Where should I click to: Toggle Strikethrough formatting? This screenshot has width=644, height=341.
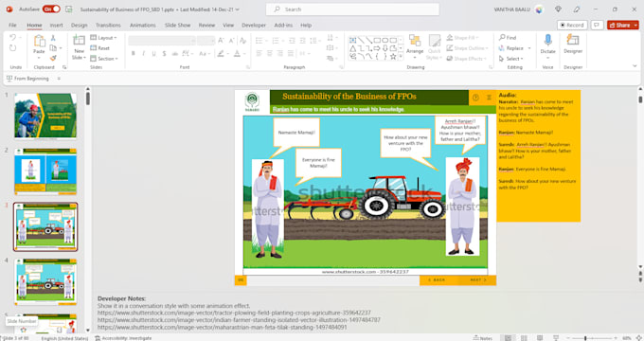(174, 54)
